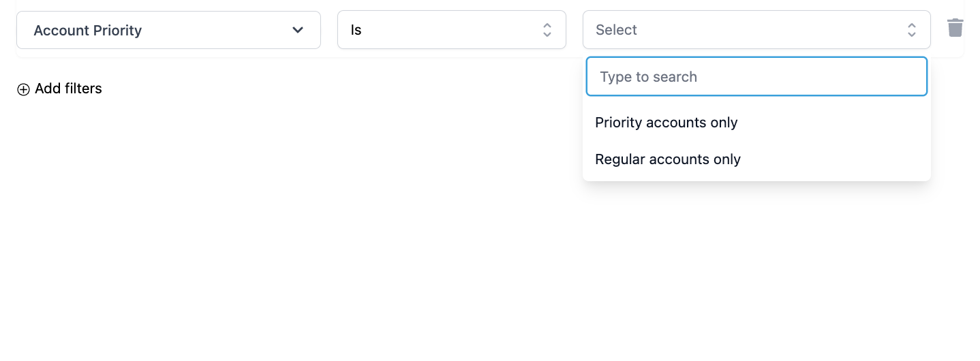Choose Priority accounts only option
980x361 pixels.
[x=756, y=123]
